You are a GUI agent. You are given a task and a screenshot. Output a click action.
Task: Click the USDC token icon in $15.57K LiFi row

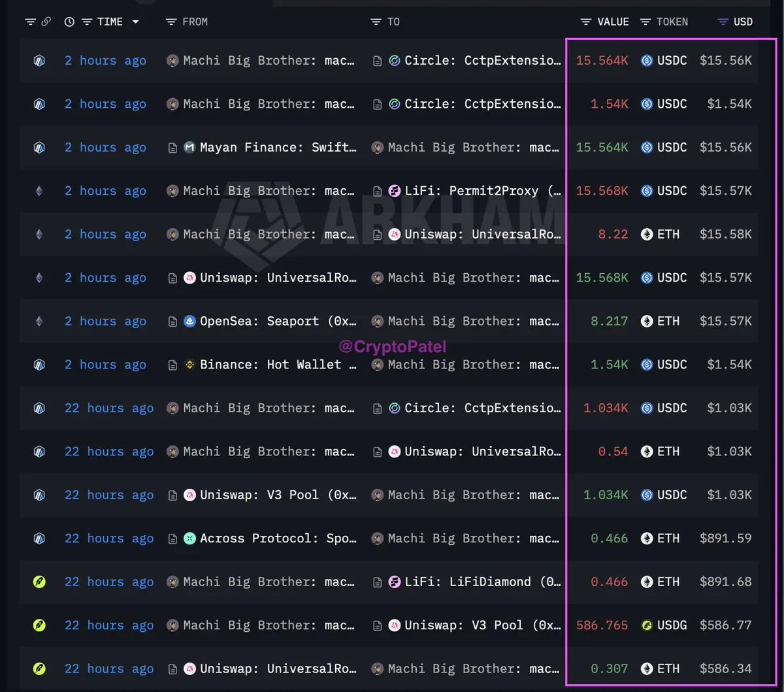point(647,191)
